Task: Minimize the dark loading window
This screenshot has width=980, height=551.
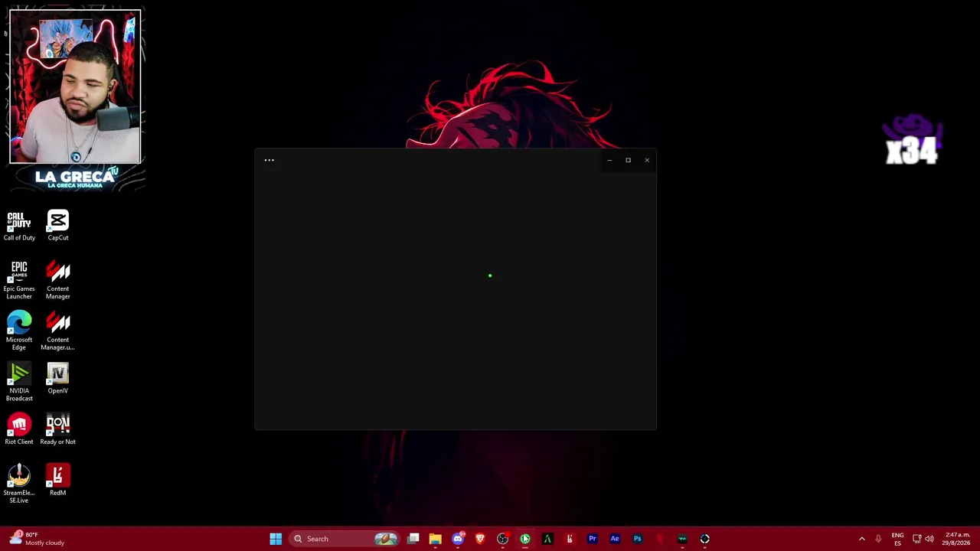Action: click(609, 160)
